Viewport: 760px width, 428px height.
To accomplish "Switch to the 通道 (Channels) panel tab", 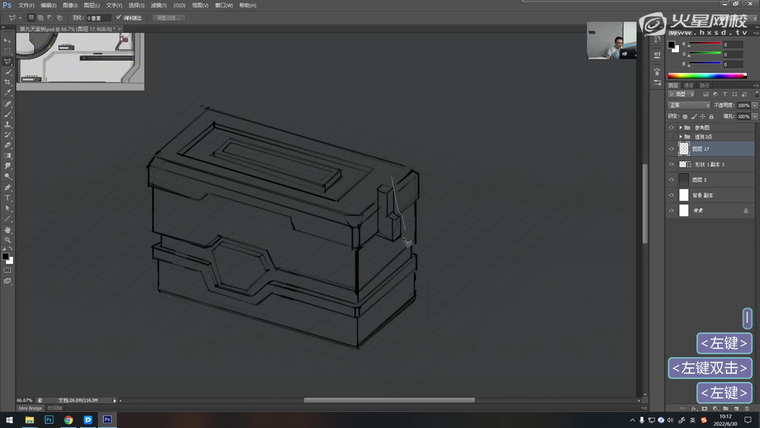I will (689, 85).
